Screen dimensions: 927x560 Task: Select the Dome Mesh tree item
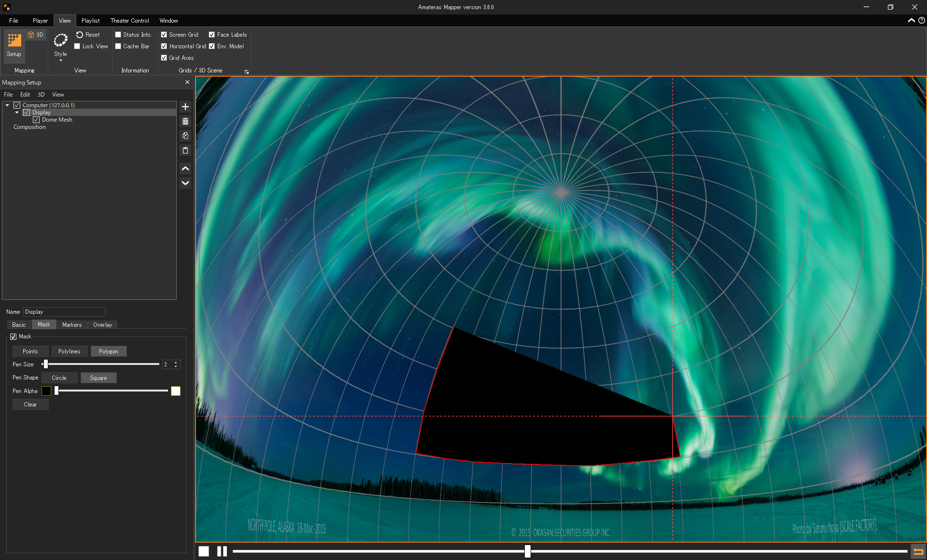(57, 120)
